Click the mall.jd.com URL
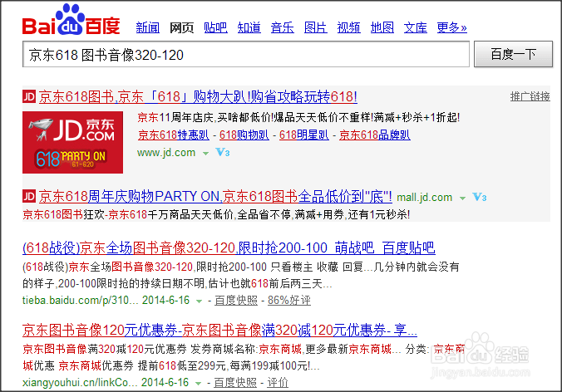This screenshot has height=392, width=562. pyautogui.click(x=424, y=198)
